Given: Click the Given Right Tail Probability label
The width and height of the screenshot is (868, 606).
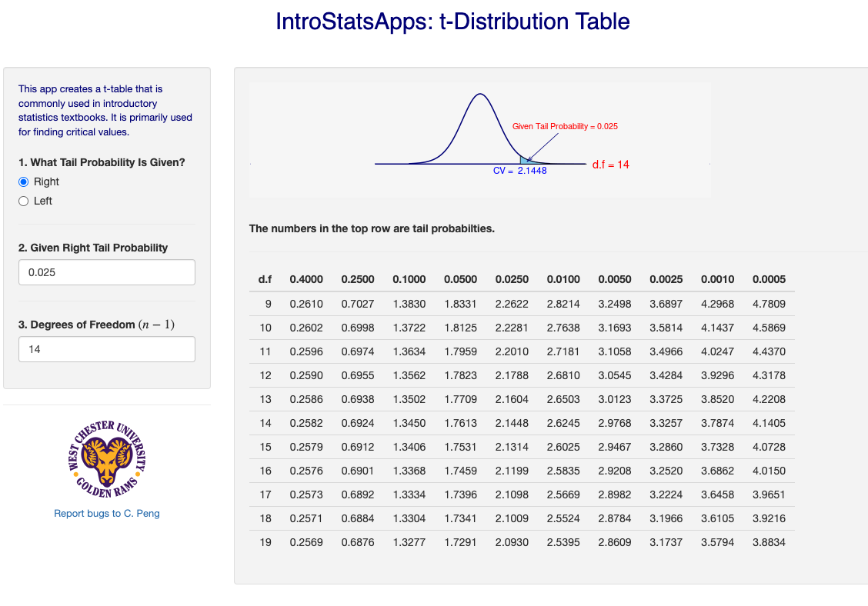Looking at the screenshot, I should (93, 248).
